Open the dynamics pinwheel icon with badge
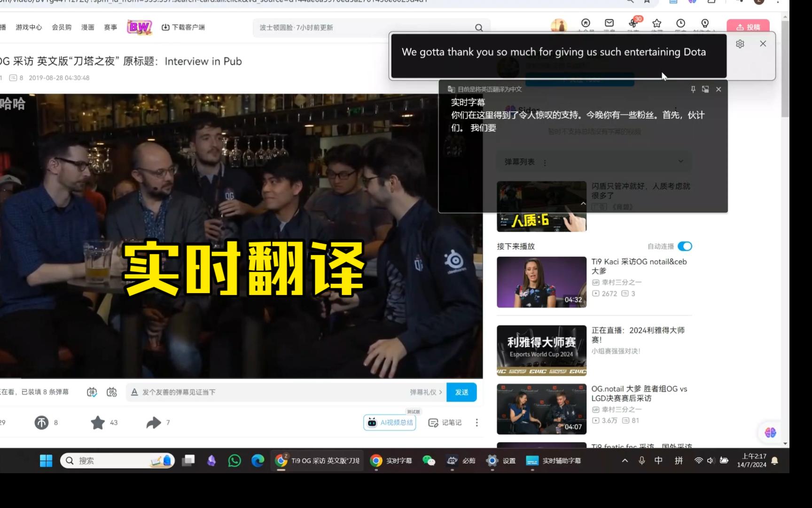 pos(633,23)
